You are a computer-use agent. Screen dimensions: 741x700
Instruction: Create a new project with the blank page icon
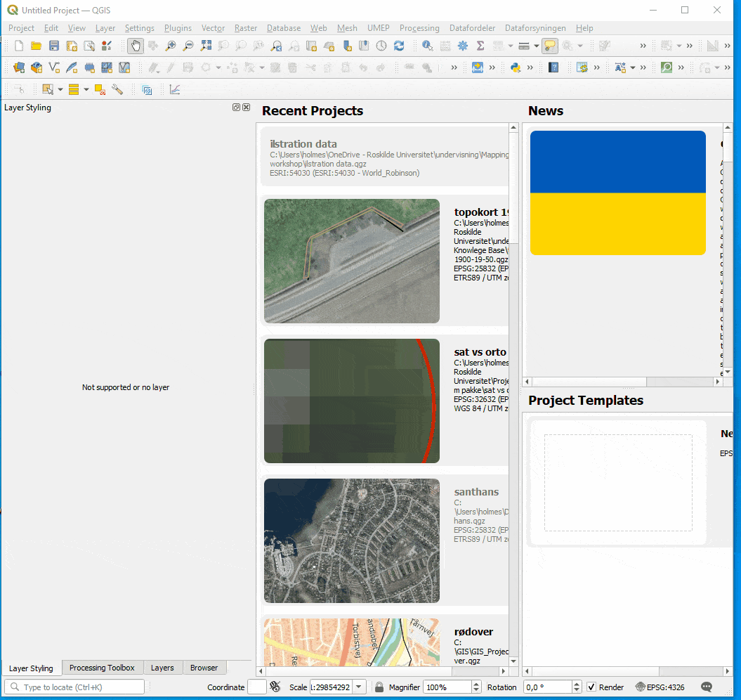tap(18, 46)
